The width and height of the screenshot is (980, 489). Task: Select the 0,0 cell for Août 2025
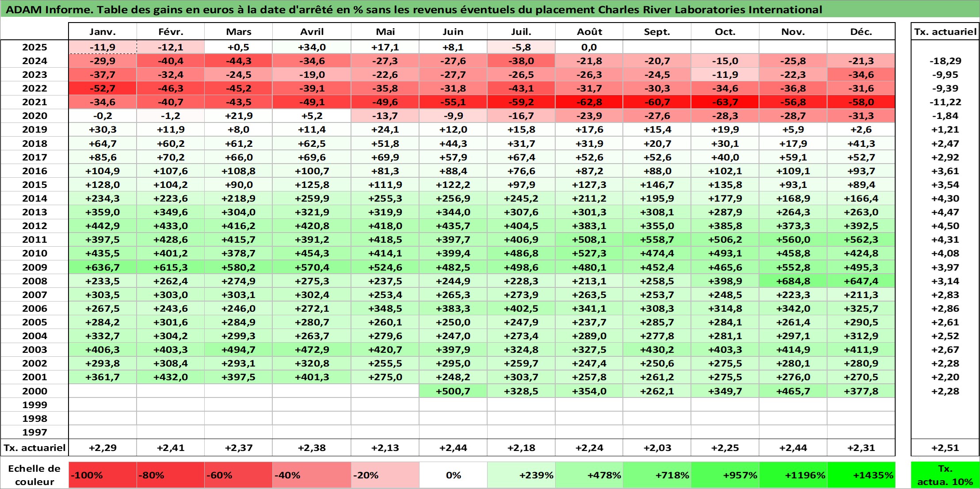click(589, 47)
